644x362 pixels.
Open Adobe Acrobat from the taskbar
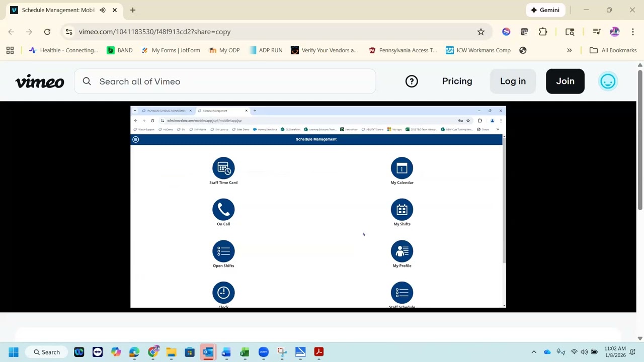pos(319,352)
